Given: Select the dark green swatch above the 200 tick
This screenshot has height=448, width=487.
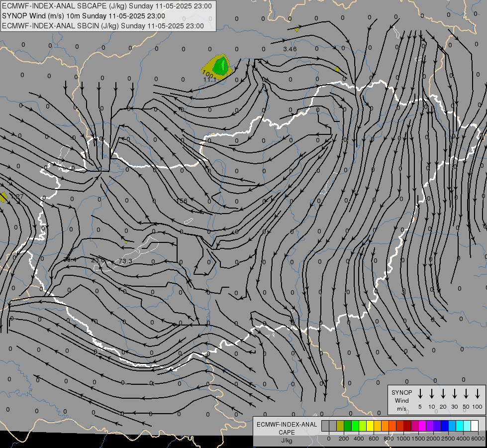Looking at the screenshot, I should [348, 426].
